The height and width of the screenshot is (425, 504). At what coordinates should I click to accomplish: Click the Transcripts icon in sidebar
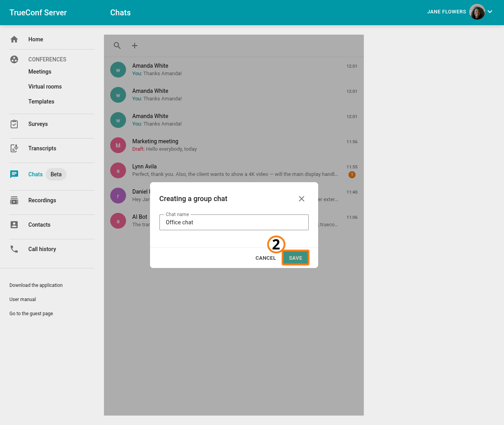point(14,148)
